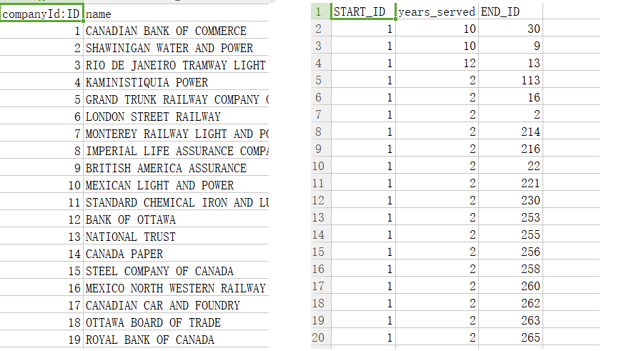Click the END_ID cell with value 22

(510, 166)
